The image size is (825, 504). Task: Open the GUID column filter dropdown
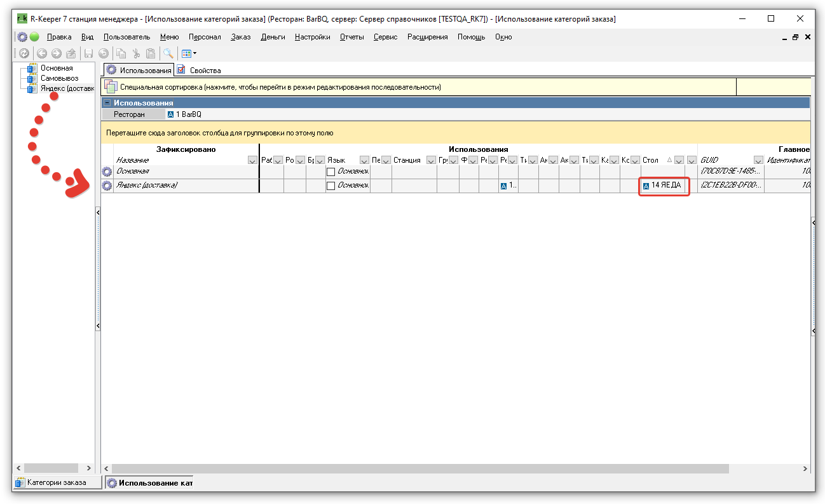point(758,160)
